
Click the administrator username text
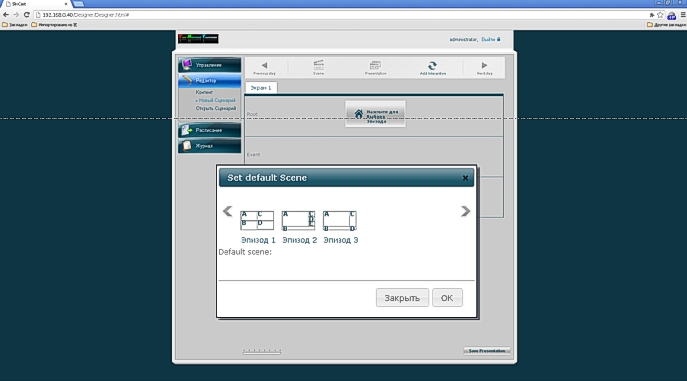tap(463, 39)
